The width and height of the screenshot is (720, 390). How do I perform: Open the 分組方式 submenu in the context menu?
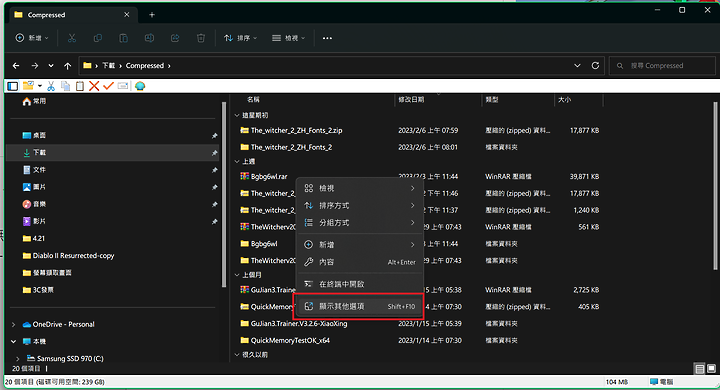pyautogui.click(x=360, y=222)
